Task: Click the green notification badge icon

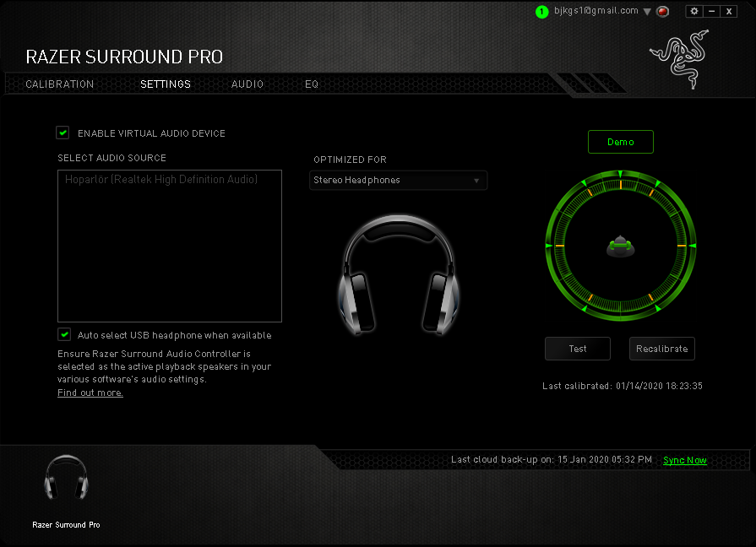Action: tap(542, 12)
